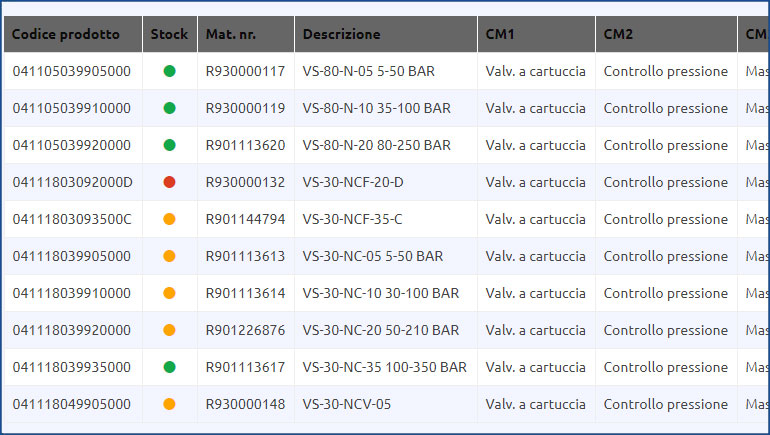Click green stock dot for VS-80-N-20 row
This screenshot has height=435, width=770.
click(x=169, y=145)
